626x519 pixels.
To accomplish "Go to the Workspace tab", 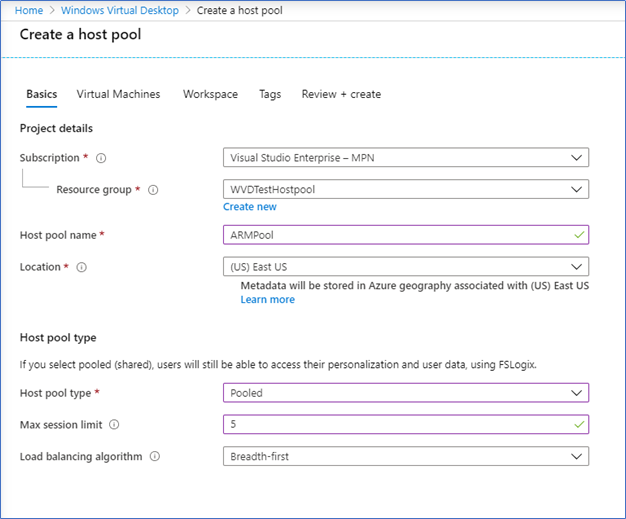I will (x=210, y=94).
